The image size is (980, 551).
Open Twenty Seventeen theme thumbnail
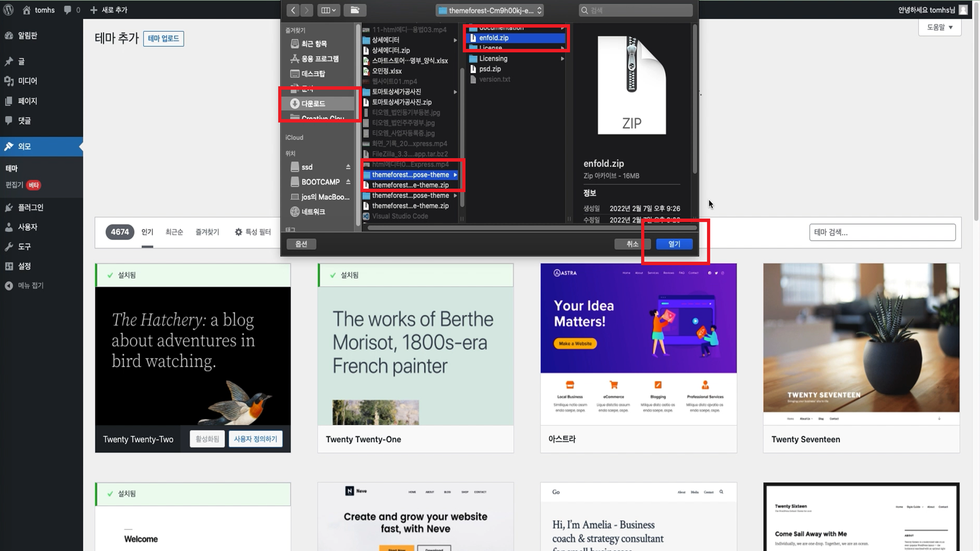tap(861, 344)
